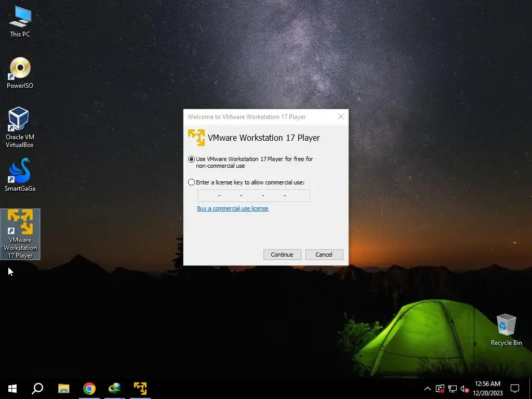Open taskbar search magnifier
The height and width of the screenshot is (399, 532).
(37, 389)
